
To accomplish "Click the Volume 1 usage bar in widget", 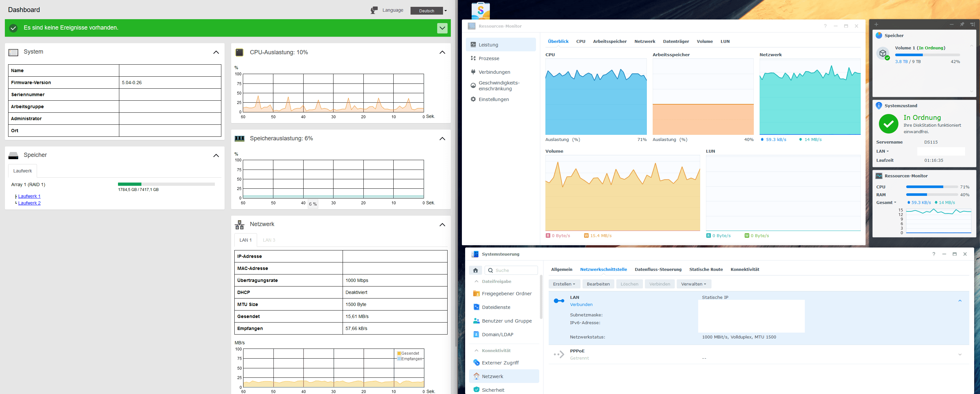I will pos(927,55).
